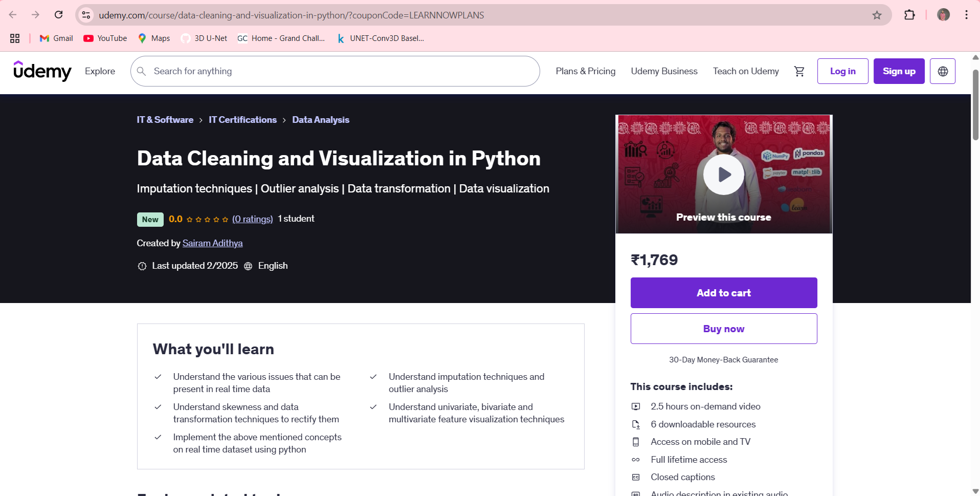Screen dimensions: 980x496
Task: Go to IT Certifications breadcrumb
Action: point(242,120)
